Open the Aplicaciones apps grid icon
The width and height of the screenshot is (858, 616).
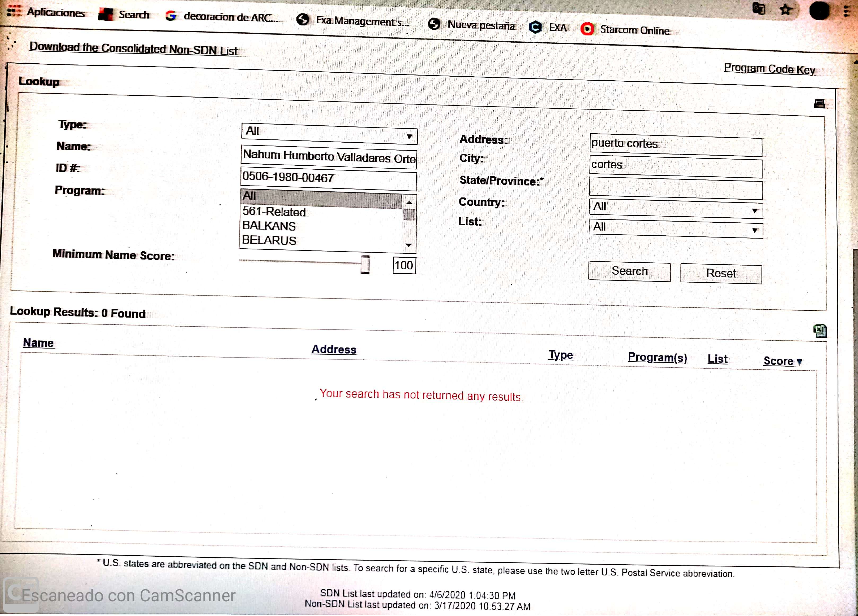pyautogui.click(x=14, y=11)
